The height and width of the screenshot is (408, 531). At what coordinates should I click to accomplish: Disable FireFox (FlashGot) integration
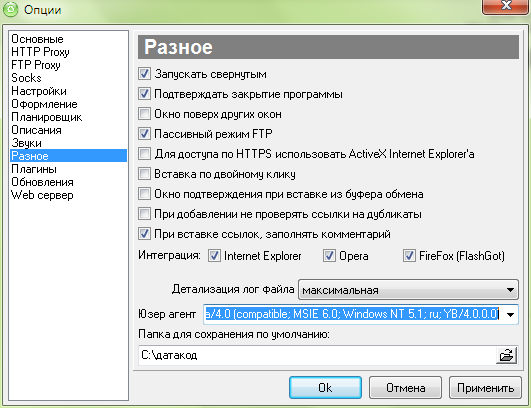409,256
